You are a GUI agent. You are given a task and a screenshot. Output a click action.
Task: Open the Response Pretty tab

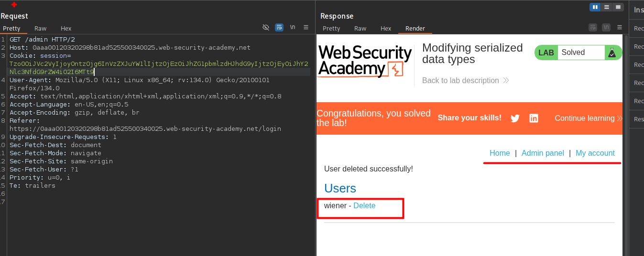point(331,29)
